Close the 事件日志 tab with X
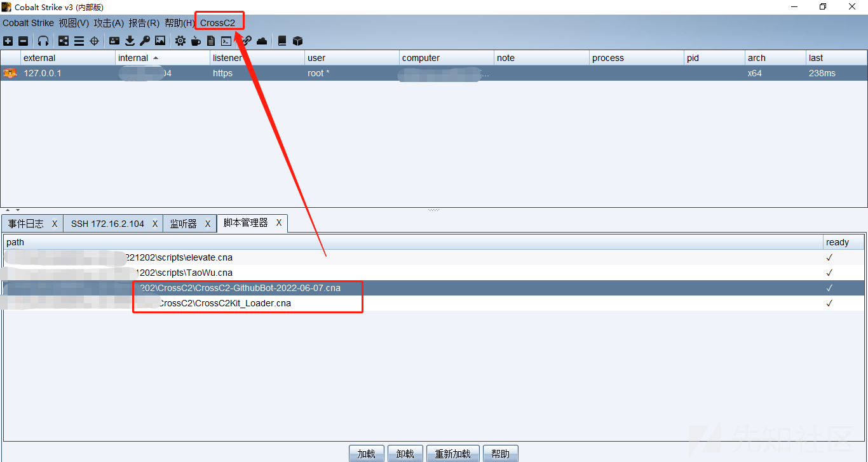 [x=55, y=224]
